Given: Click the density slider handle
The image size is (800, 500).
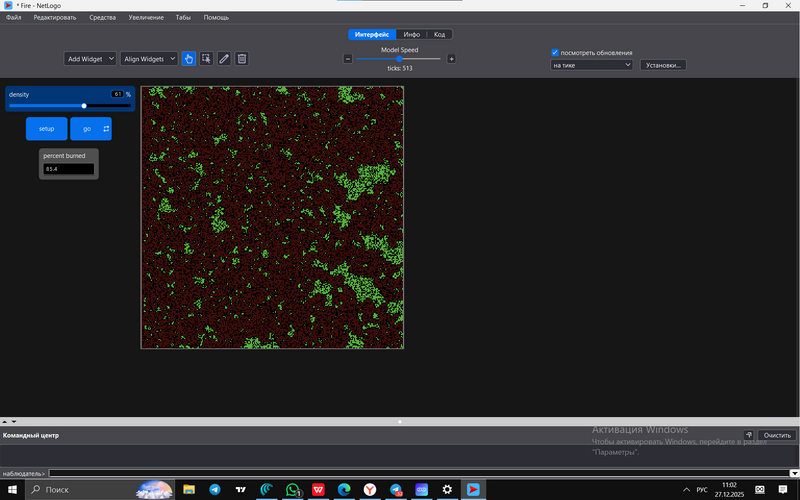Looking at the screenshot, I should 84,105.
